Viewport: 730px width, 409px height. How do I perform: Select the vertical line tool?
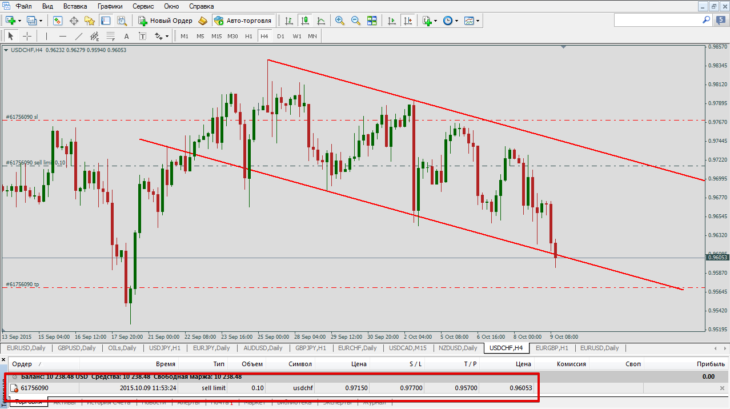coord(46,36)
